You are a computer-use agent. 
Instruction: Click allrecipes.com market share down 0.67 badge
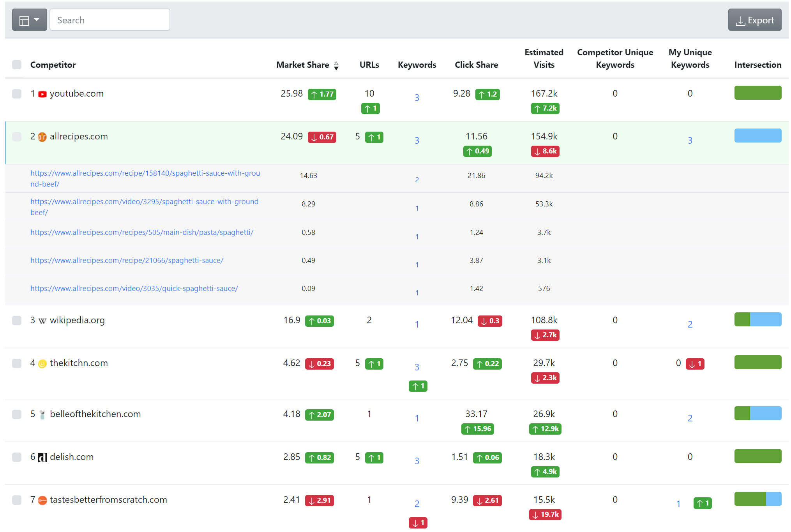coord(322,137)
